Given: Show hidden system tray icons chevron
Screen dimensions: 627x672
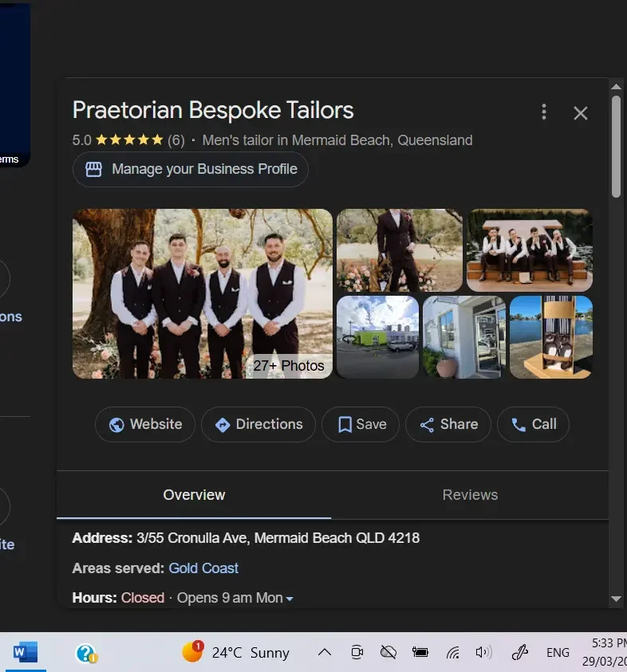Looking at the screenshot, I should click(x=325, y=653).
